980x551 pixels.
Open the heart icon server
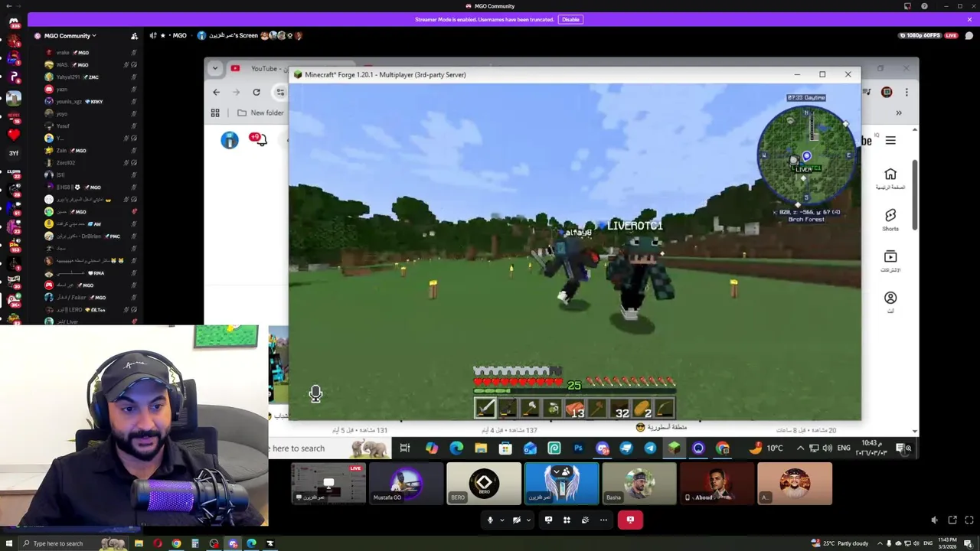pos(14,135)
